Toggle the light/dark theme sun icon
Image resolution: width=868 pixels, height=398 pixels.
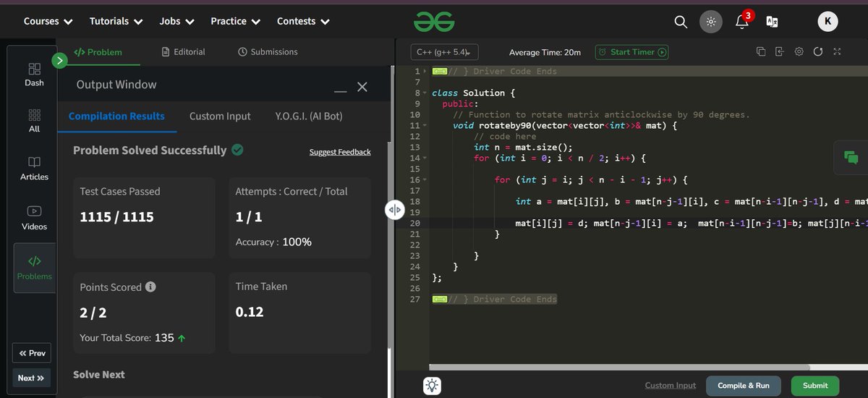click(x=711, y=22)
